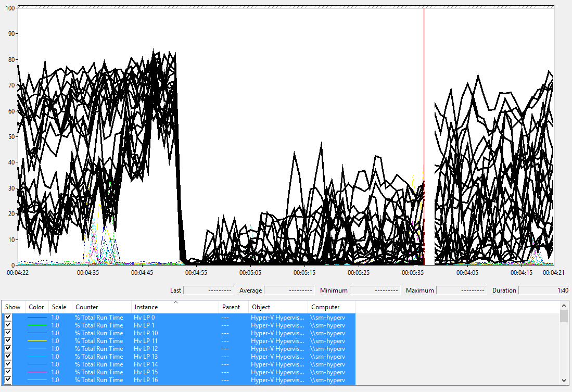Click the color line of Hv LP 11
Image resolution: width=572 pixels, height=392 pixels.
(37, 341)
